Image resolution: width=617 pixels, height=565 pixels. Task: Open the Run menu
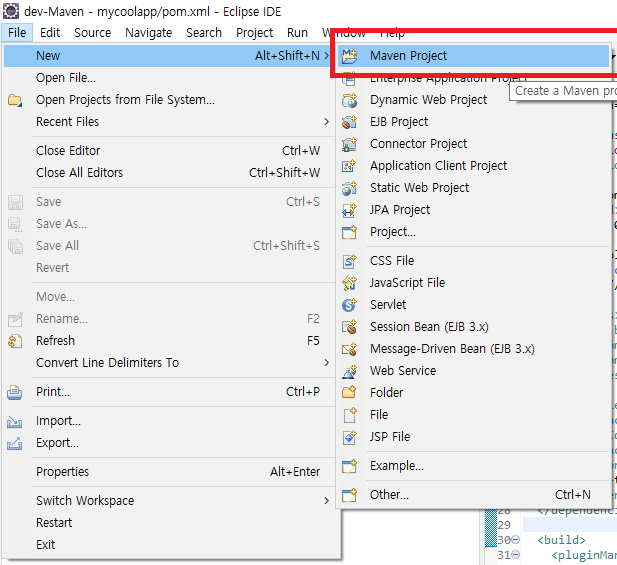(x=297, y=33)
